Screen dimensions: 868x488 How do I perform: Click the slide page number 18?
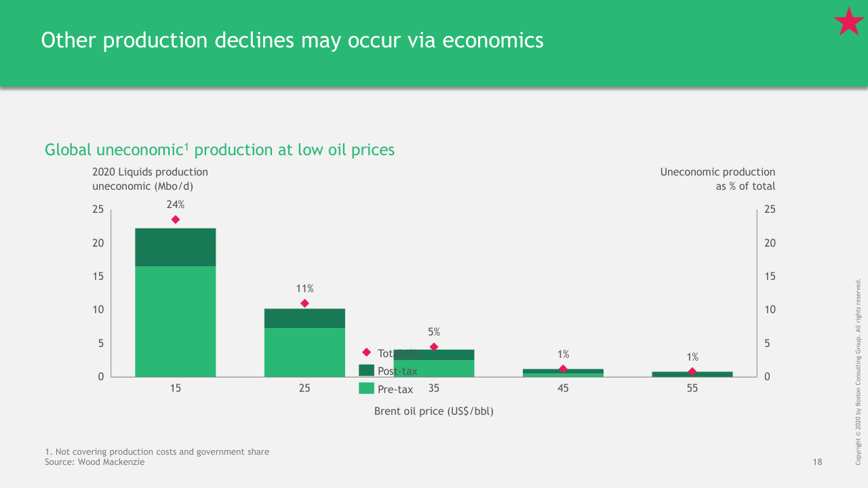click(x=817, y=462)
